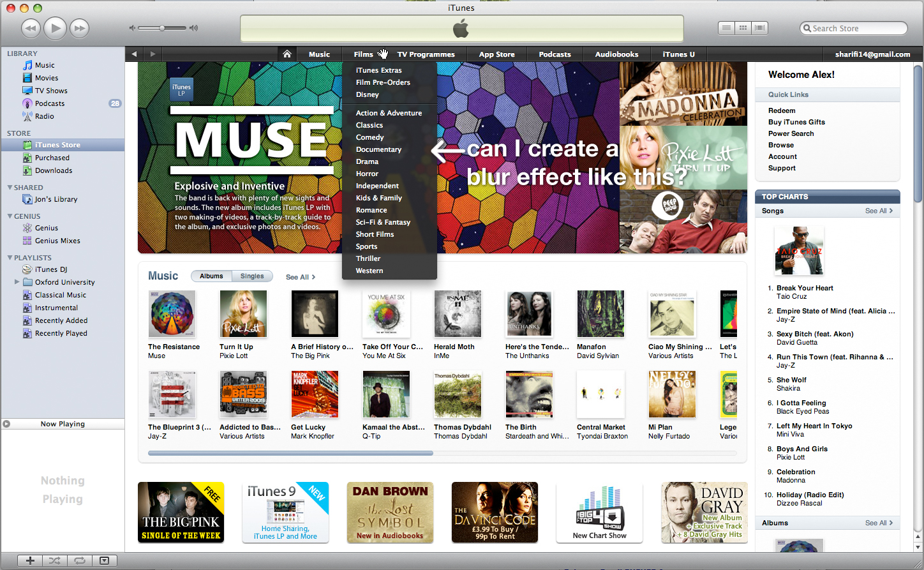See All top chart songs

(879, 211)
